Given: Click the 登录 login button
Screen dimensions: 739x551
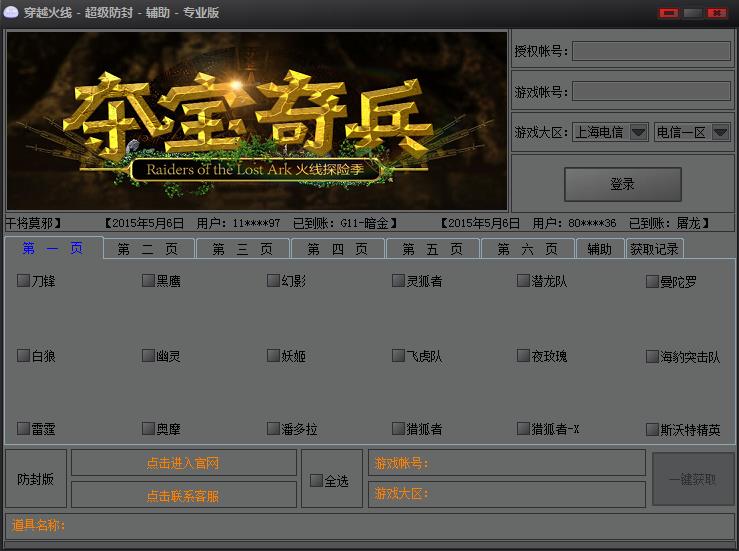Looking at the screenshot, I should point(623,184).
